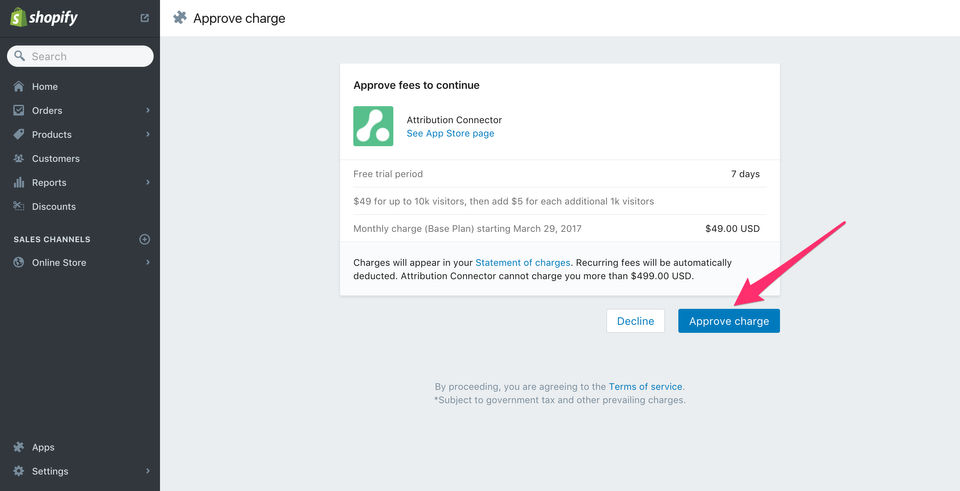The image size is (960, 491).
Task: Open storefront via external link icon
Action: tap(145, 18)
